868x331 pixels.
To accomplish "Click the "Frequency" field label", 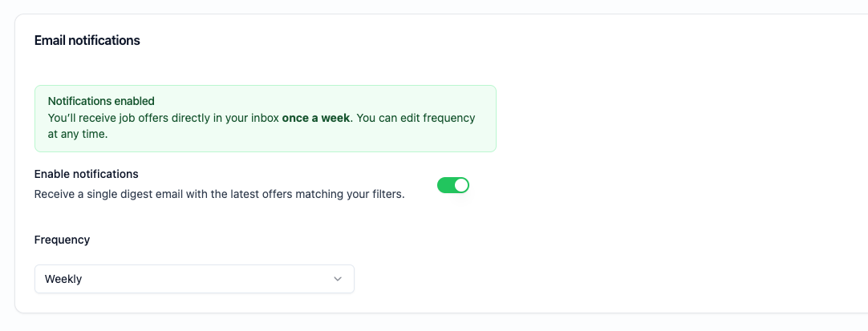I will click(x=62, y=240).
